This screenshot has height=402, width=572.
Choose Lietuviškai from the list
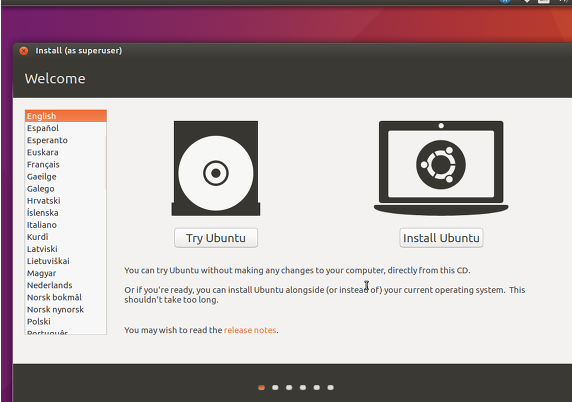pos(66,261)
